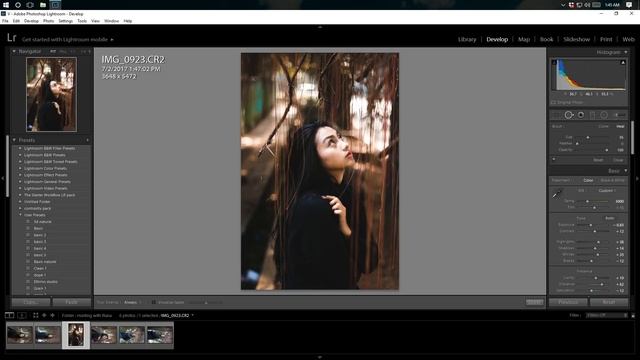Switch to the Map module

pos(524,39)
